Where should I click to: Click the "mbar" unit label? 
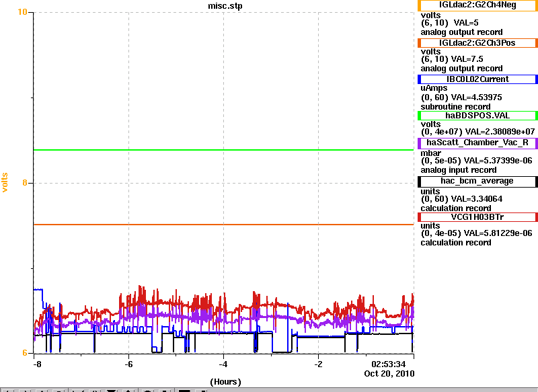click(x=430, y=153)
